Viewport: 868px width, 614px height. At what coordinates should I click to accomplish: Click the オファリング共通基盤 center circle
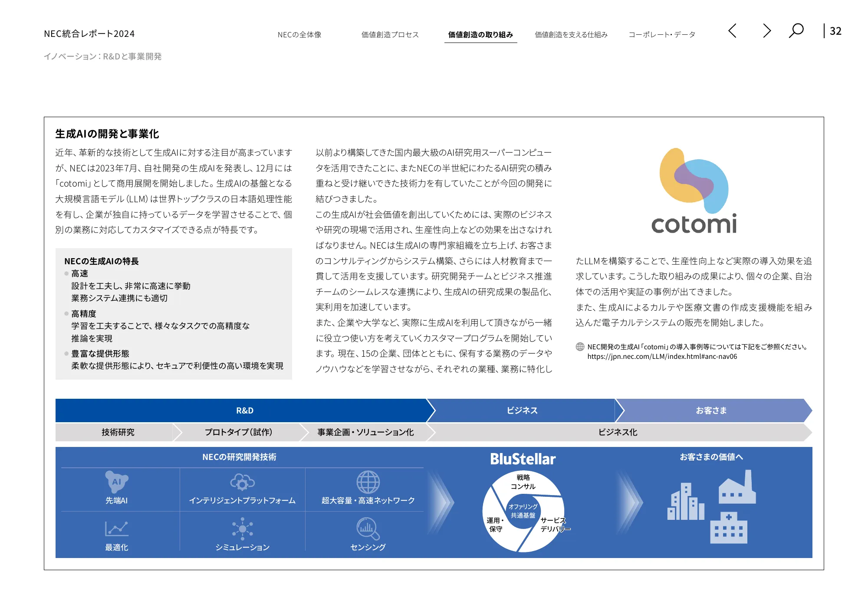pyautogui.click(x=523, y=511)
